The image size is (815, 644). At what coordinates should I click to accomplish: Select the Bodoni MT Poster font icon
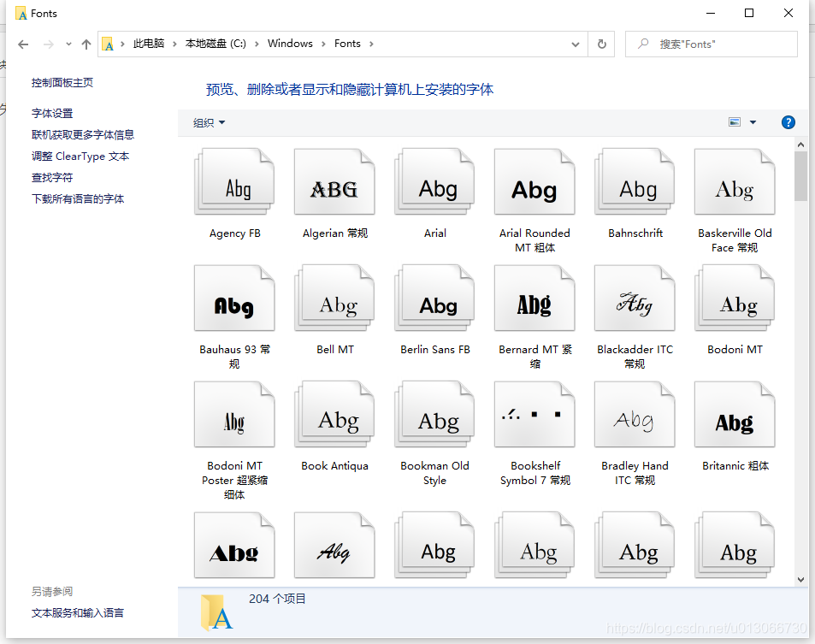click(x=234, y=415)
